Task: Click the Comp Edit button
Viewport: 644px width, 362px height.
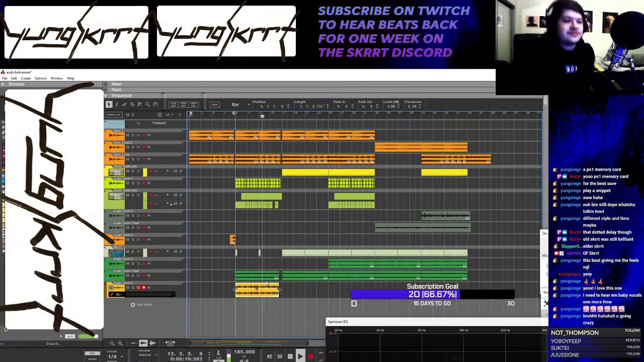Action: coord(193,105)
